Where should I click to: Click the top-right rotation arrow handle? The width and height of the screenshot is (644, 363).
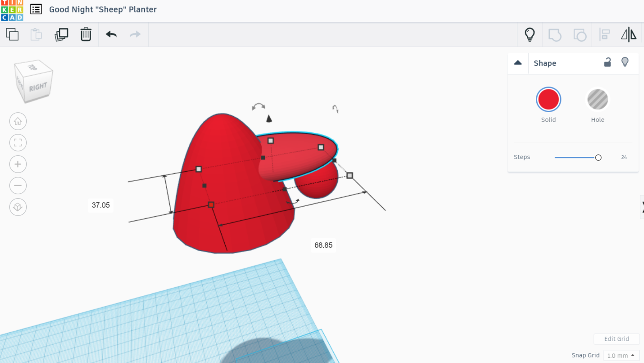[x=335, y=108]
